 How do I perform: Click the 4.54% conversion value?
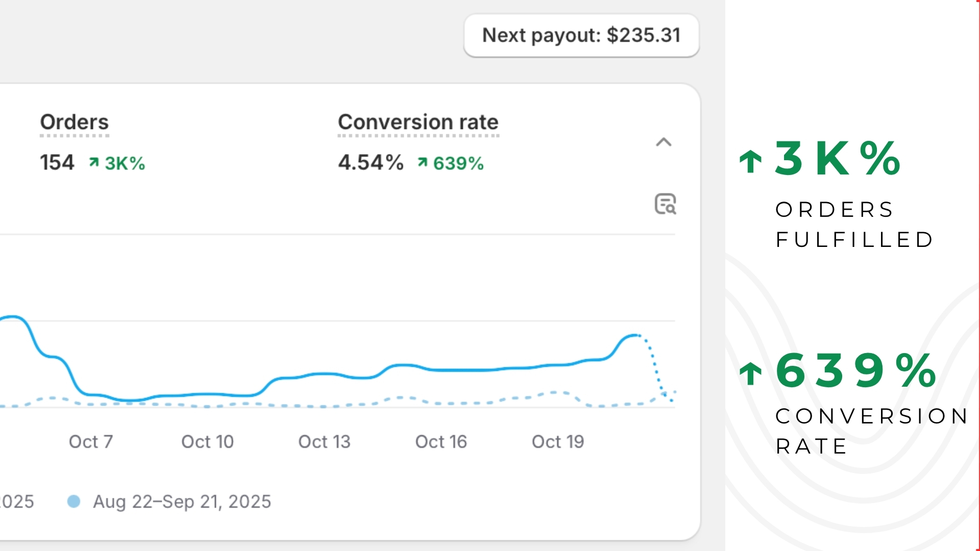[371, 163]
